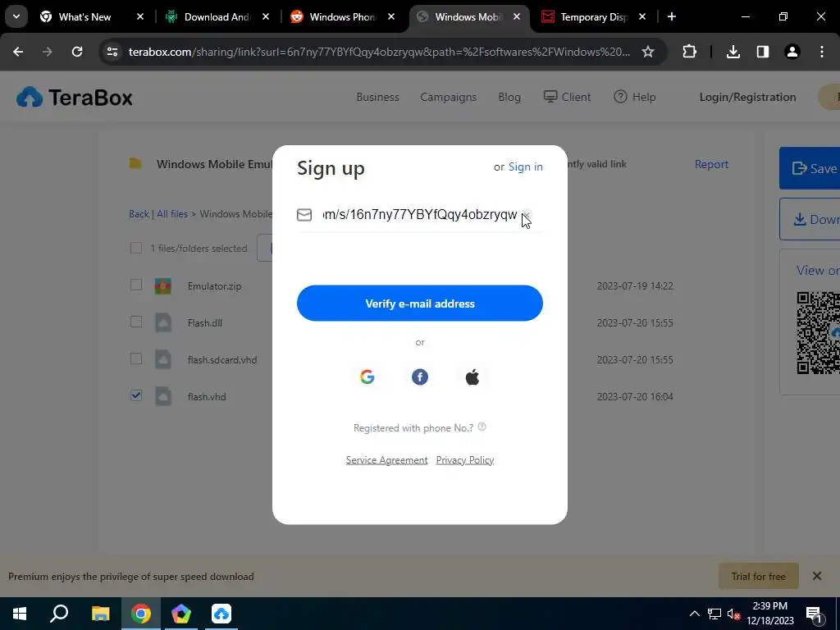Go back to the previous page

pos(18,52)
